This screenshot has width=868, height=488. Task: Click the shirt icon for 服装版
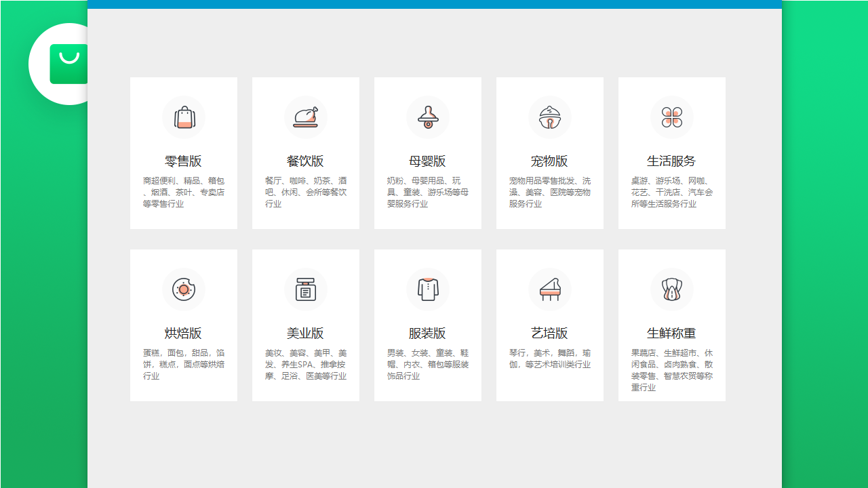click(x=427, y=289)
